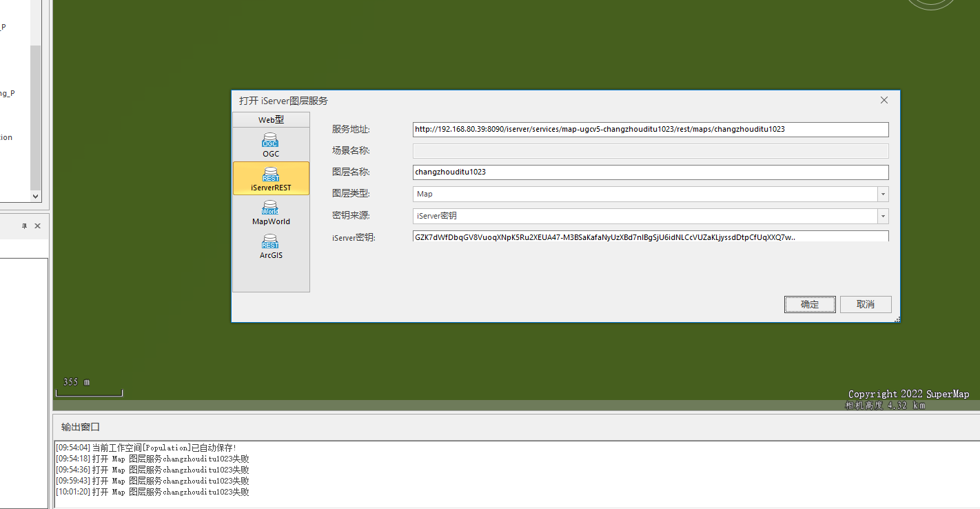Screen dimensions: 980x509
Task: Select the MapWorld service type
Action: 271,212
